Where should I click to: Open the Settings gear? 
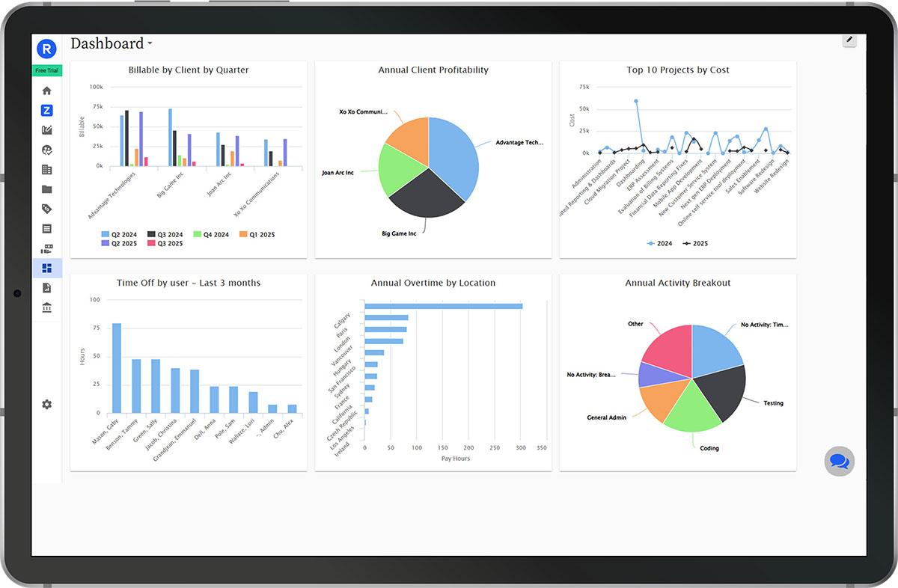46,404
